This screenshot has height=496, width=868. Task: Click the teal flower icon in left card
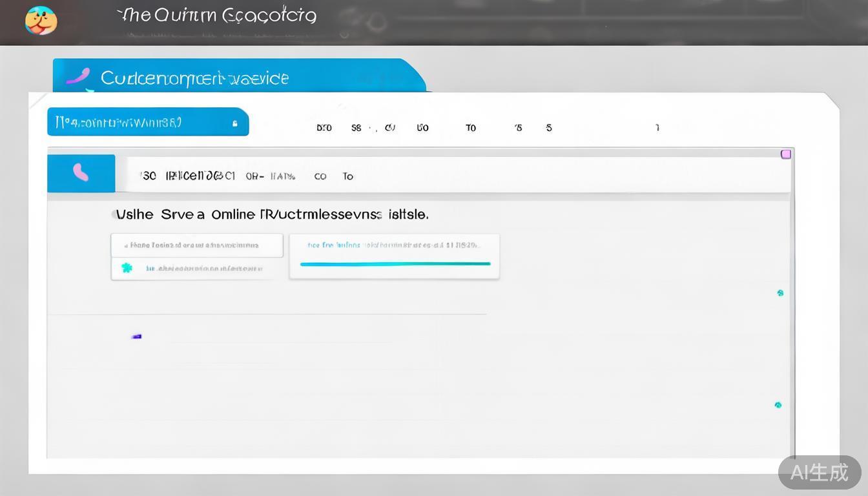[x=127, y=267]
